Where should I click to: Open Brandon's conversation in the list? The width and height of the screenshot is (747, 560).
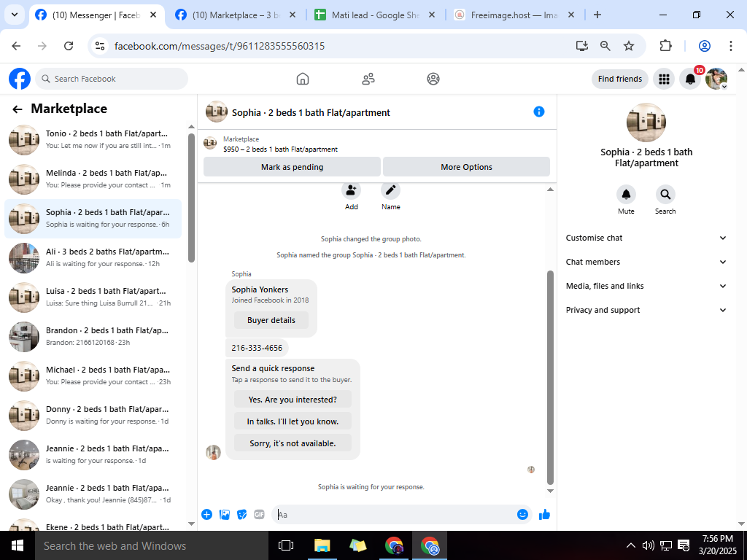(x=93, y=337)
